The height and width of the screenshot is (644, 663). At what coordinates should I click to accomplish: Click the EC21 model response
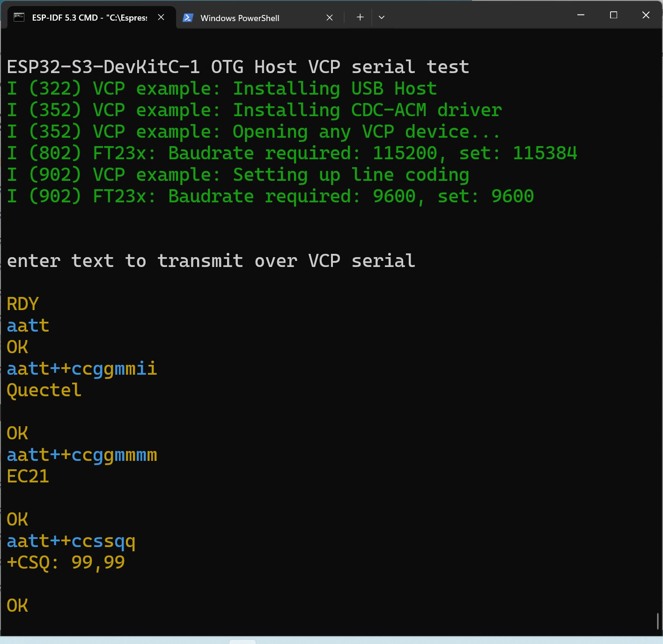coord(28,476)
